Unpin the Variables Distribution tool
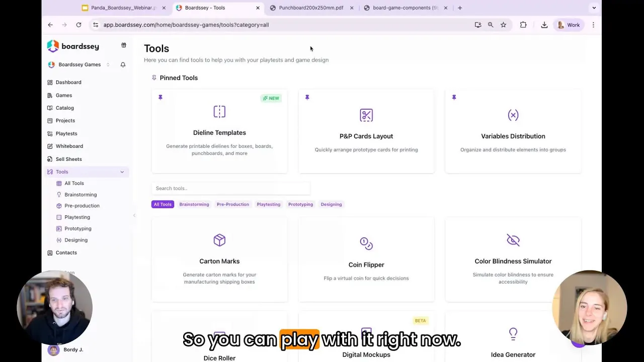The image size is (644, 362). 454,98
